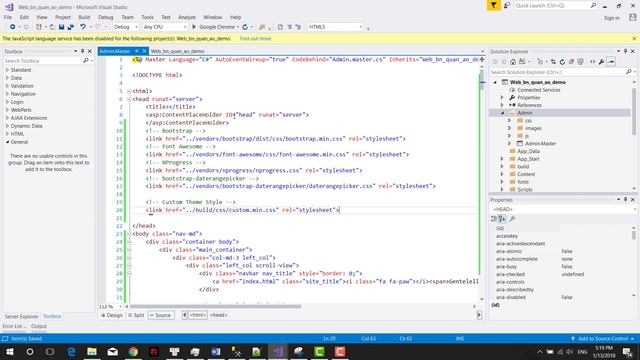This screenshot has width=640, height=360.
Task: Expand the Scripts folder in Solution Explorer
Action: click(502, 189)
